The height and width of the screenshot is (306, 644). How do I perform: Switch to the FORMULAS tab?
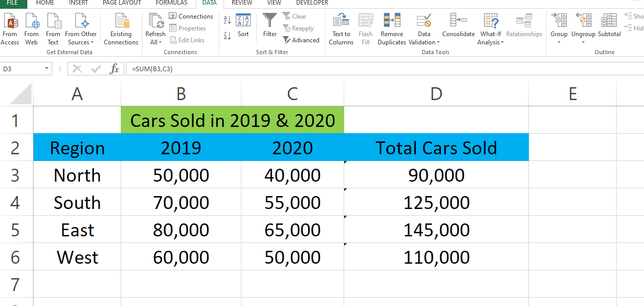coord(171,3)
